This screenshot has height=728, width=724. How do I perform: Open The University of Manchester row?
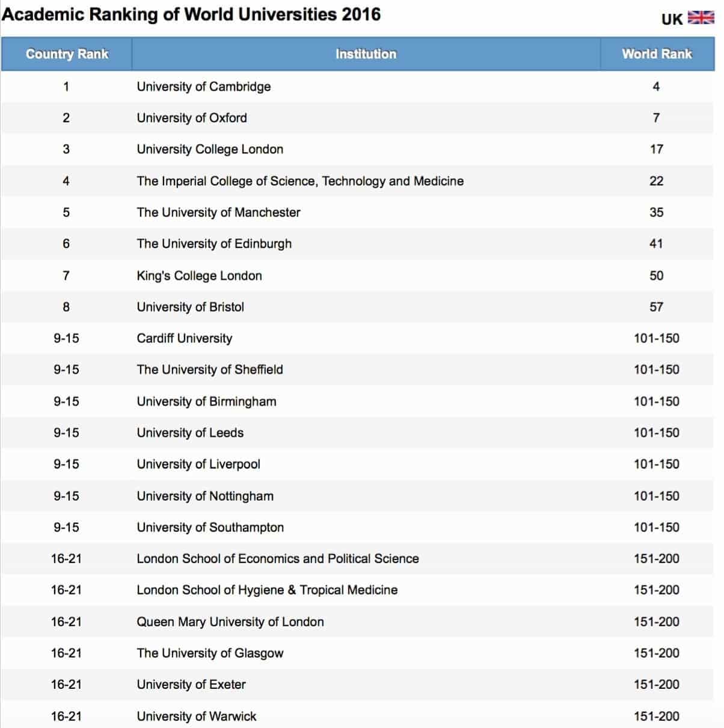[218, 212]
